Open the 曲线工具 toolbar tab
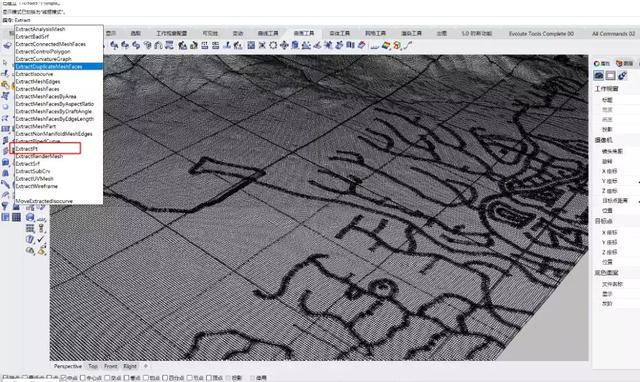 pos(268,33)
